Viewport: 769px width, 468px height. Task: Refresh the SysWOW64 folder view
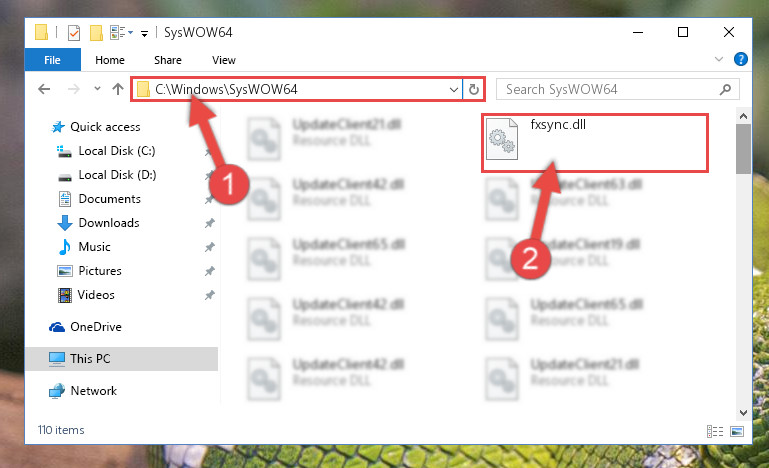pos(474,89)
